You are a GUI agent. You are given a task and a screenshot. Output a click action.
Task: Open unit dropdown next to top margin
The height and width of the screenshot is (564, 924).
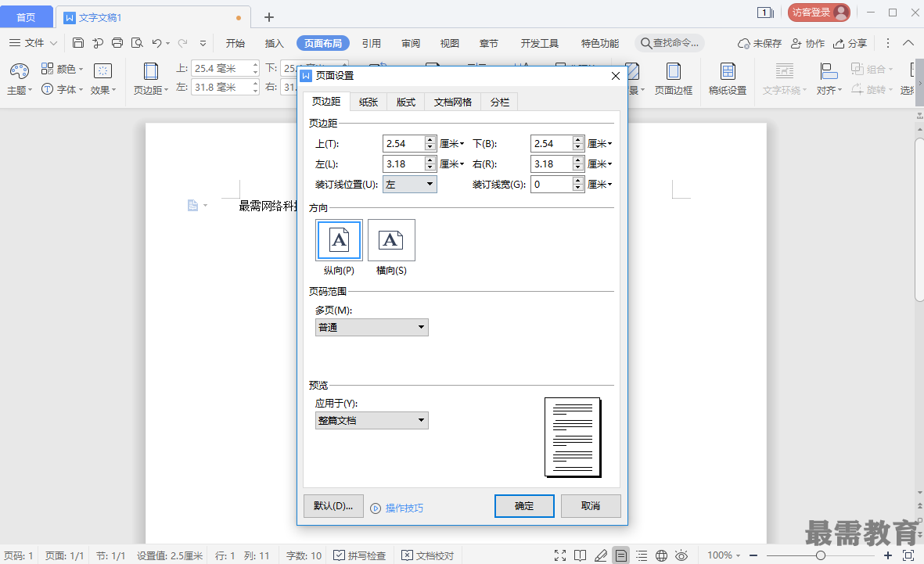coord(452,143)
